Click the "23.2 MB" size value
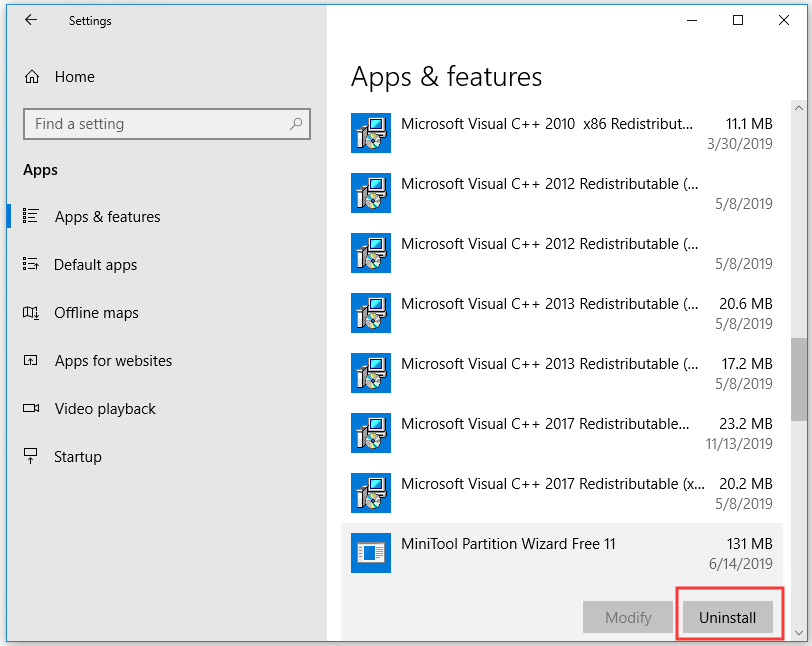Screen dimensions: 812x646 tap(746, 424)
